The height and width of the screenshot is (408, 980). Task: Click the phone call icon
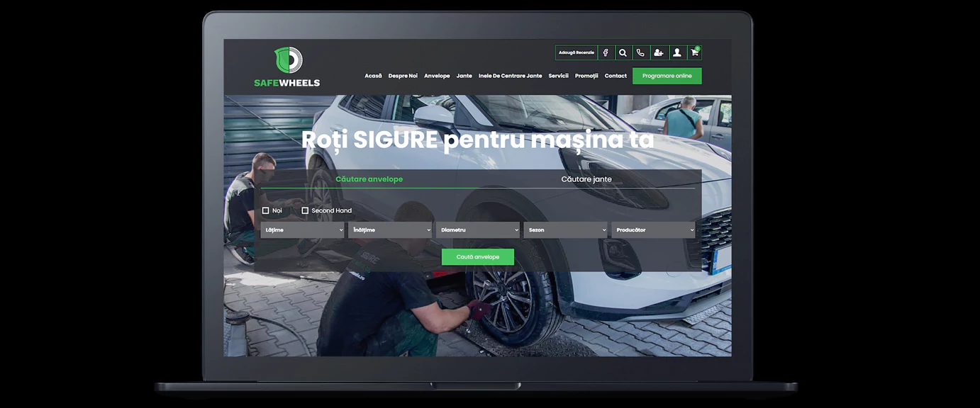640,52
